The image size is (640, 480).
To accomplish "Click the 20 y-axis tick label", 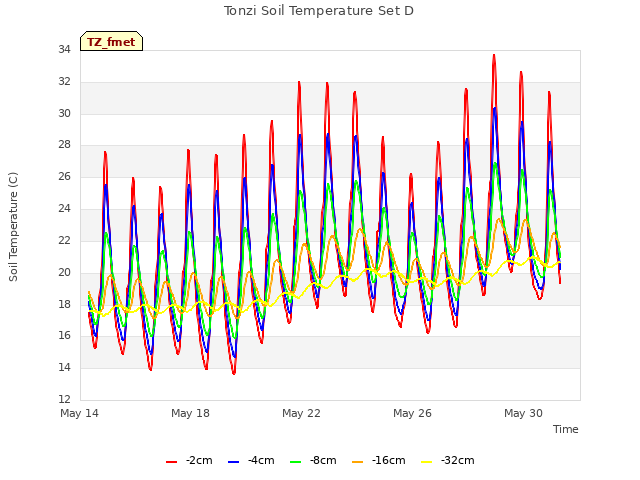I will pyautogui.click(x=64, y=272).
